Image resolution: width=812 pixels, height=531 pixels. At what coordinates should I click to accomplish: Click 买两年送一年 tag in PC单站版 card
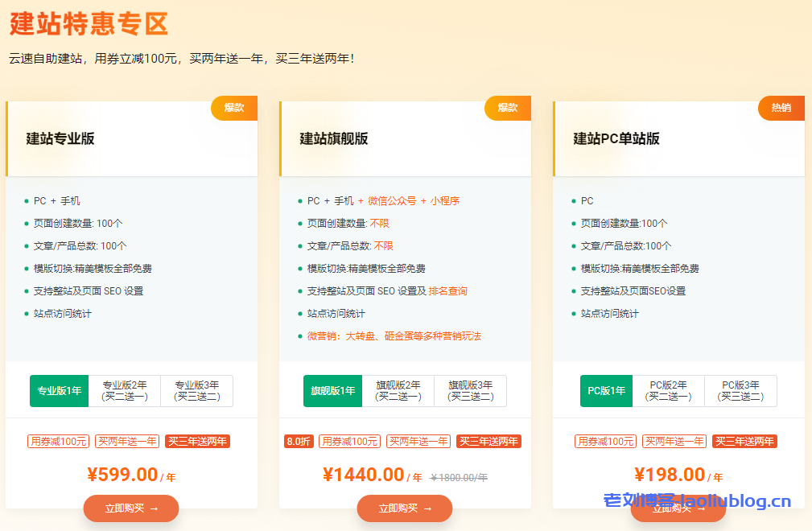click(674, 441)
